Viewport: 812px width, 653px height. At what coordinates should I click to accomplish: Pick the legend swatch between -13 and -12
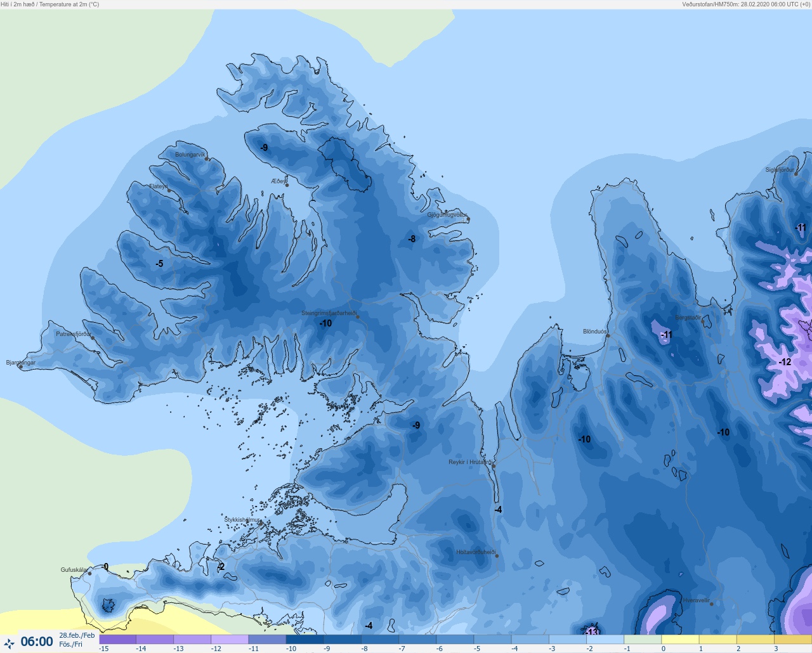tap(192, 640)
